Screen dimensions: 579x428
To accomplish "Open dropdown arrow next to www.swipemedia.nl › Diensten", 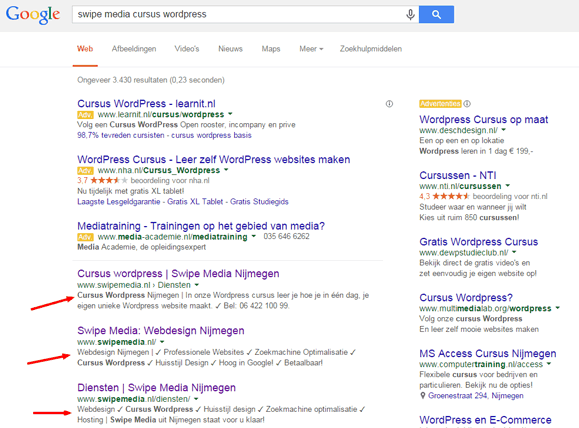I will coord(197,285).
